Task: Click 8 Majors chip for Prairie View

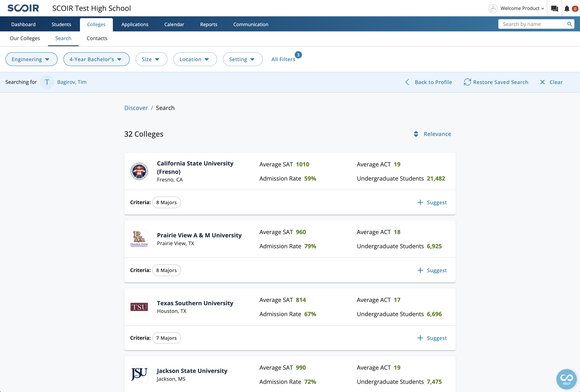Action: click(166, 270)
